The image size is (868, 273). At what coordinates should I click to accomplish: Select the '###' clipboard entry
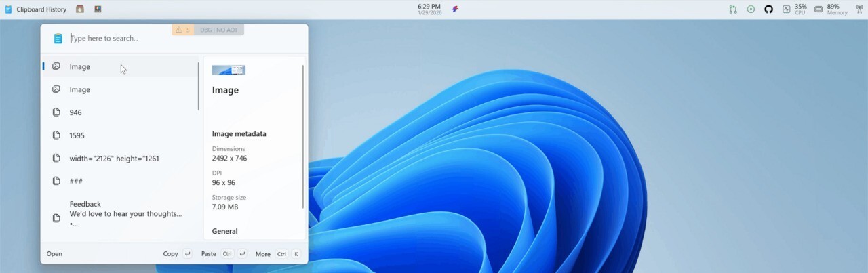coord(119,181)
